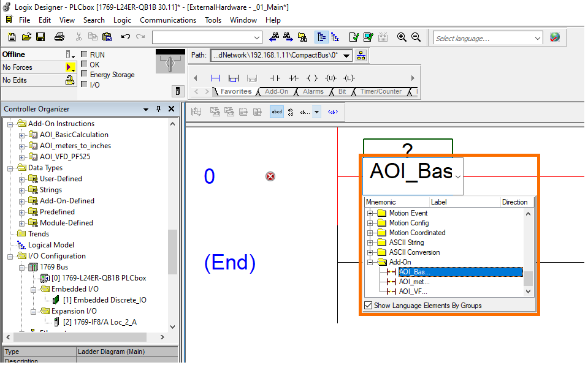Click the Zoom In magnifier icon

[x=402, y=37]
